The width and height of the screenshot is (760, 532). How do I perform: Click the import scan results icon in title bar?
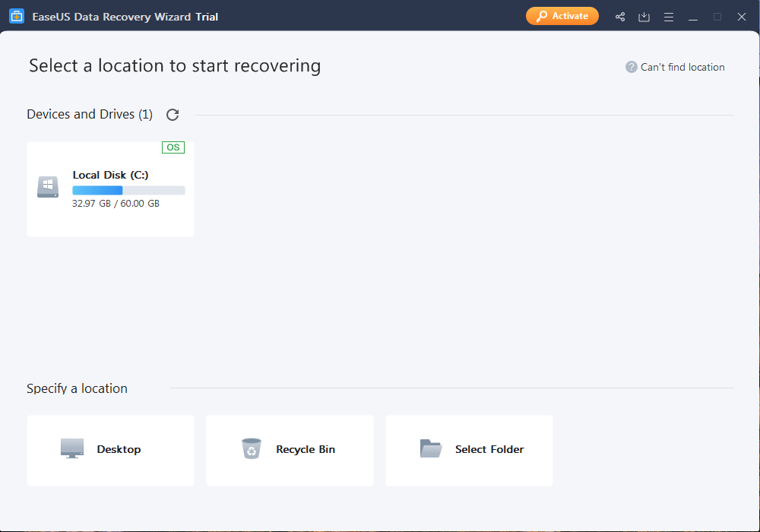point(644,16)
